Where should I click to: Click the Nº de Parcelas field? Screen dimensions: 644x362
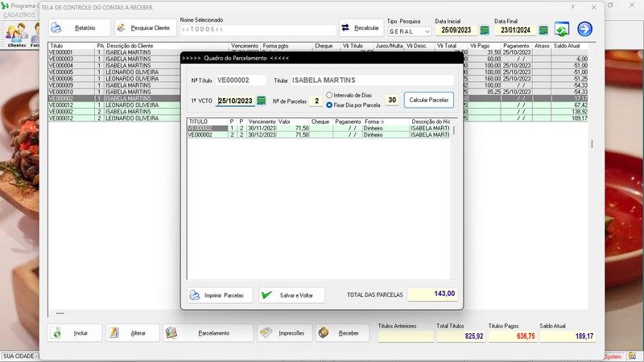316,101
